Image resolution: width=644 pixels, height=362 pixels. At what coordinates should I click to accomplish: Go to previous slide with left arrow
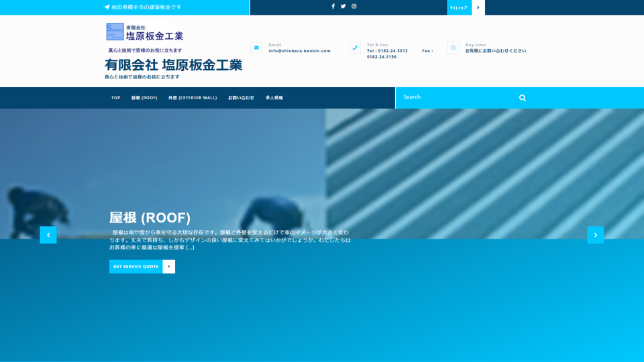[x=48, y=235]
